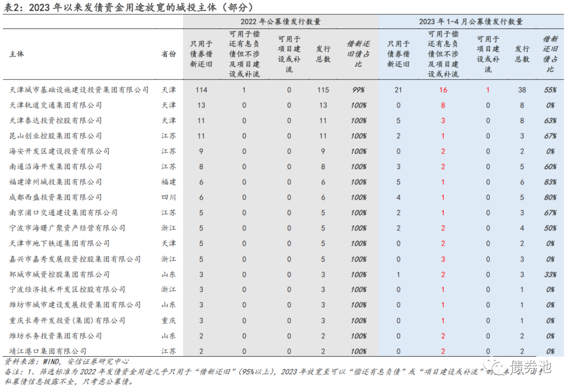The height and width of the screenshot is (392, 570).
Task: Select 邹城市城资控股集团有限公司 entry
Action: pyautogui.click(x=59, y=274)
